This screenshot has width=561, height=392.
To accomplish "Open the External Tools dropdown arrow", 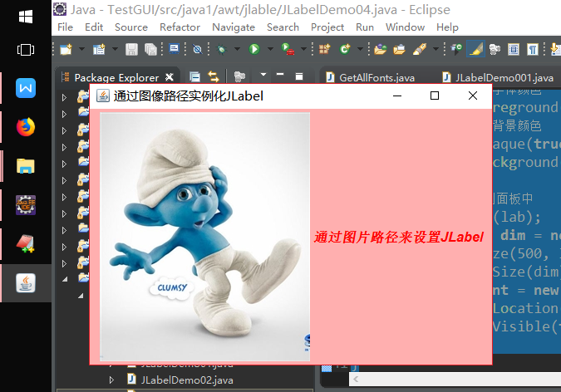I will [x=303, y=49].
